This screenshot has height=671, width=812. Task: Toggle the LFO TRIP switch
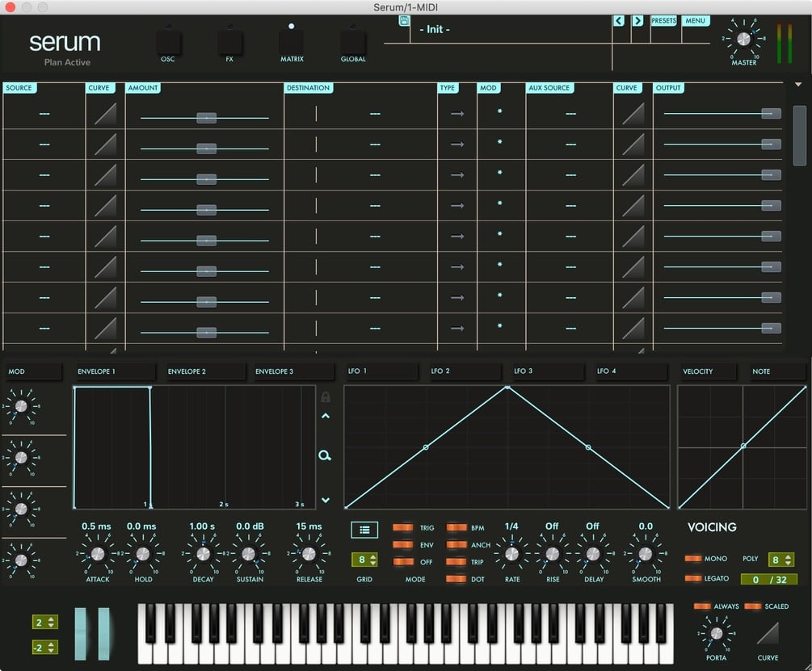456,562
